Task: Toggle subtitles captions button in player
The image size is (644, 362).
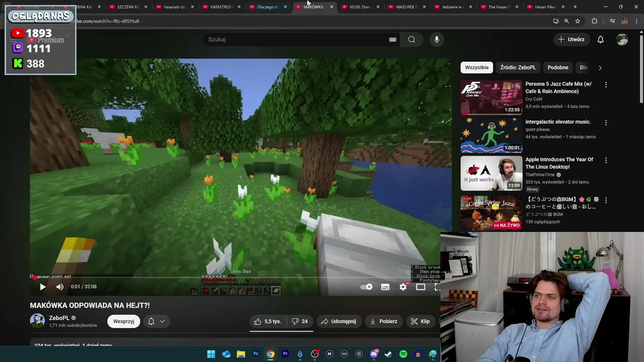Action: (x=385, y=287)
